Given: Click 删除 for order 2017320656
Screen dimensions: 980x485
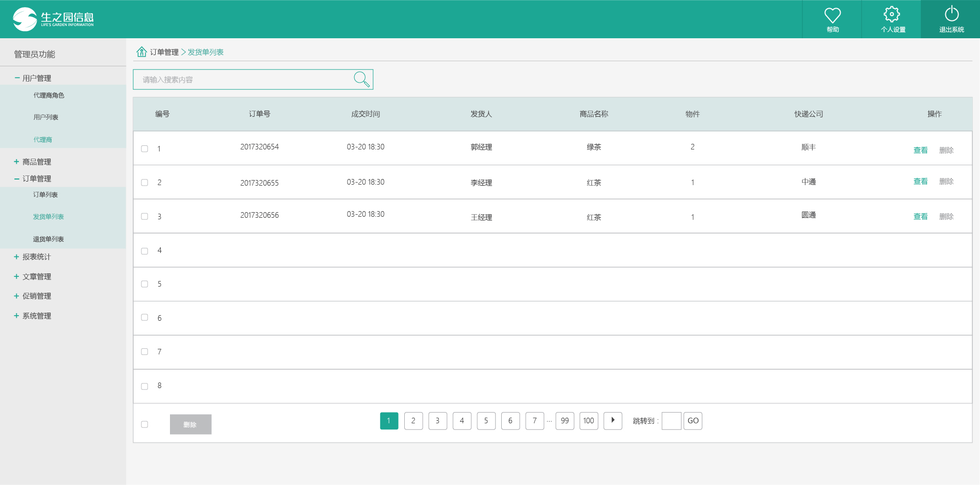Looking at the screenshot, I should click(x=946, y=217).
